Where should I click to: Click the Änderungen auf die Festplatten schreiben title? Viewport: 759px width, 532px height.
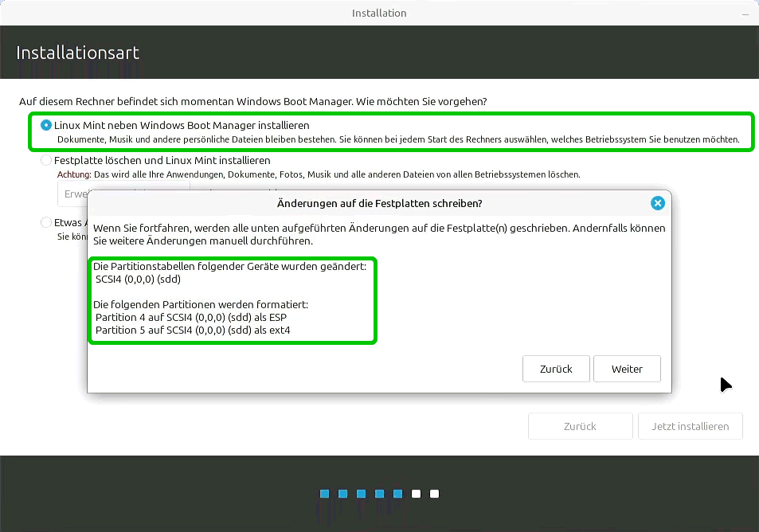pyautogui.click(x=379, y=203)
